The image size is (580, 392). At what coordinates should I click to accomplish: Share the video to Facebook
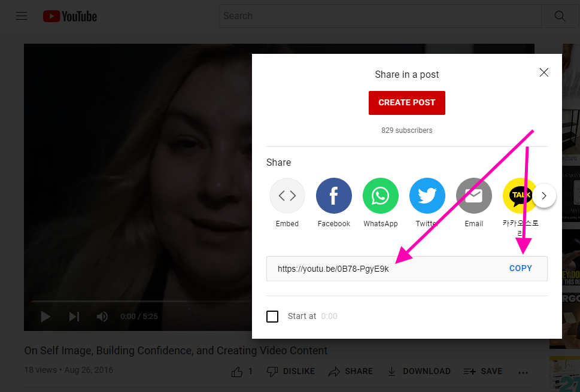[333, 196]
